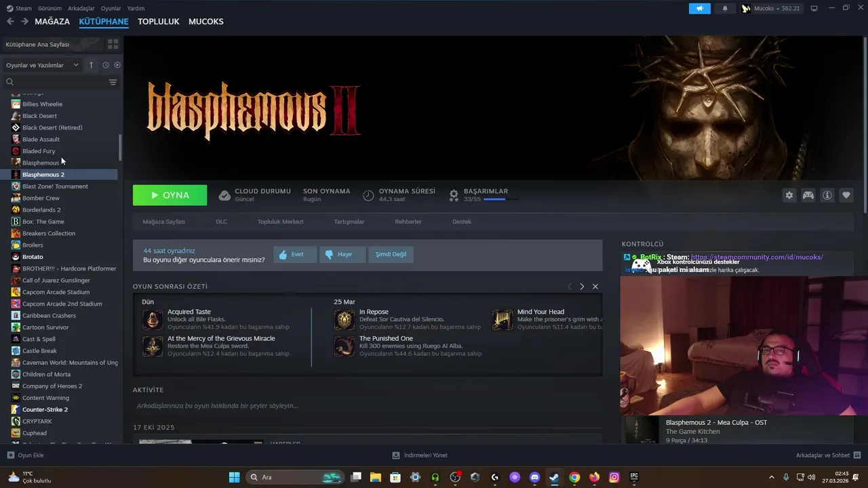Screen dimensions: 868x488
Task: Open the game settings gear
Action: click(789, 195)
